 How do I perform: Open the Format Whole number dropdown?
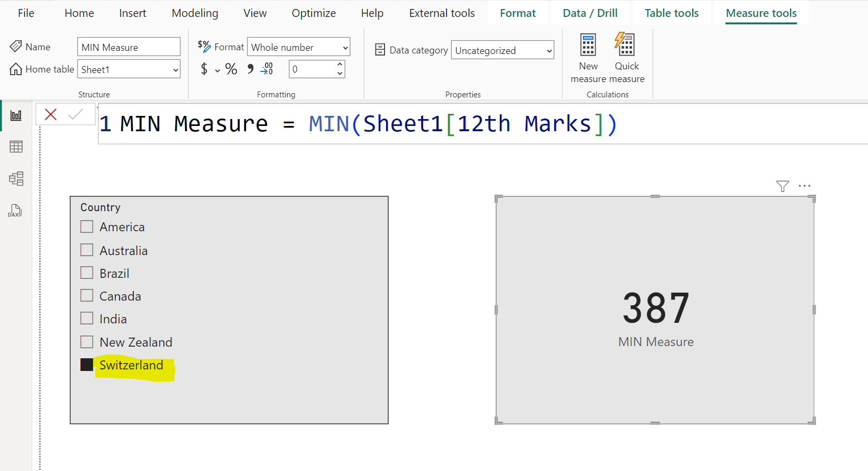coord(345,47)
